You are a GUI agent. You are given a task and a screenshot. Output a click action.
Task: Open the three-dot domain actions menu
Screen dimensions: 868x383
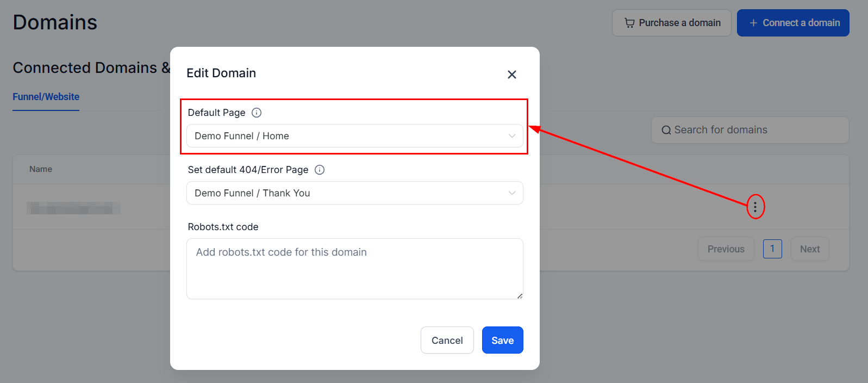[755, 207]
